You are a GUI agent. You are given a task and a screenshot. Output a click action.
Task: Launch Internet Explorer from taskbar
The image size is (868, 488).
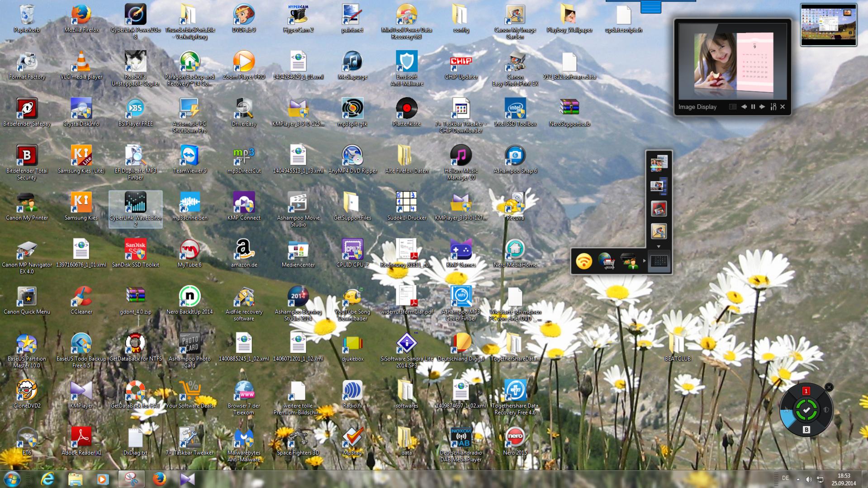47,479
